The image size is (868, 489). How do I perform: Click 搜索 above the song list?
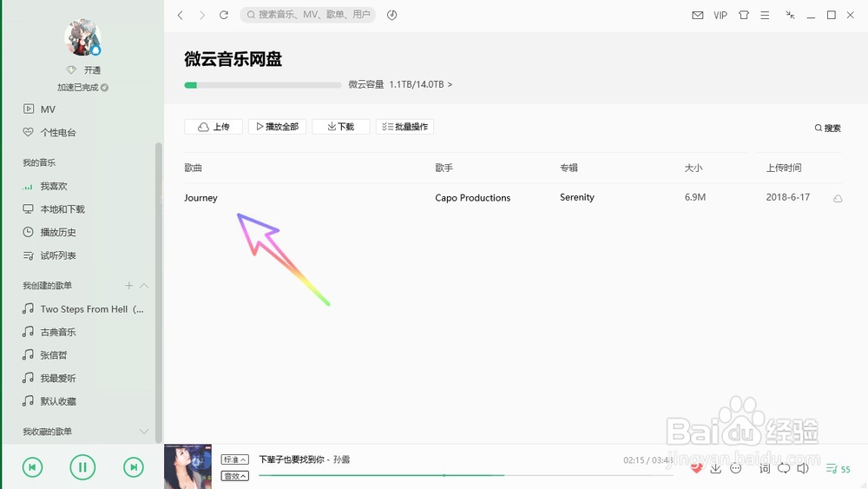point(827,128)
